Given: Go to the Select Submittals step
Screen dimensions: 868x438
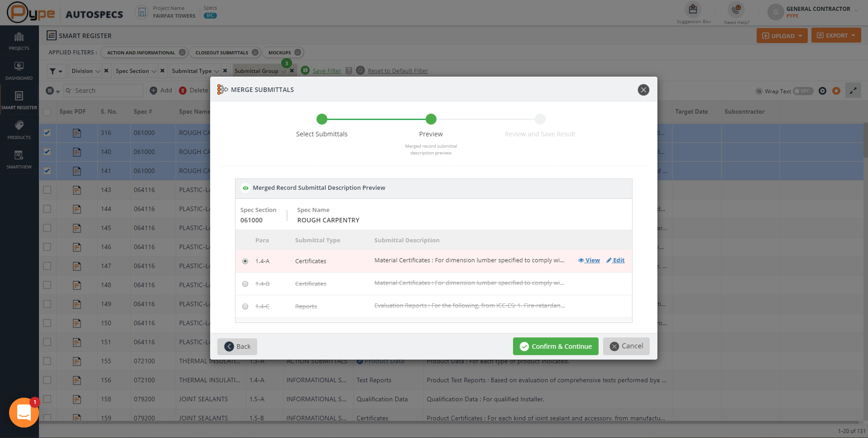Looking at the screenshot, I should 321,119.
